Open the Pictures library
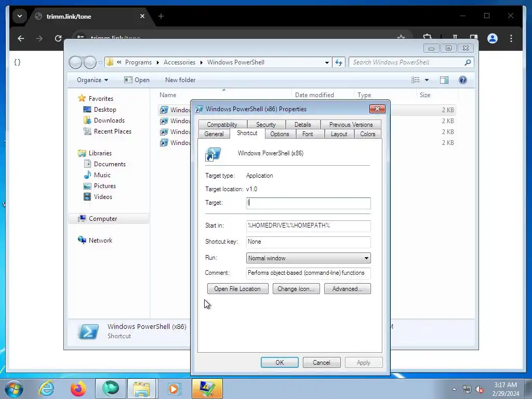532x399 pixels. pyautogui.click(x=105, y=186)
